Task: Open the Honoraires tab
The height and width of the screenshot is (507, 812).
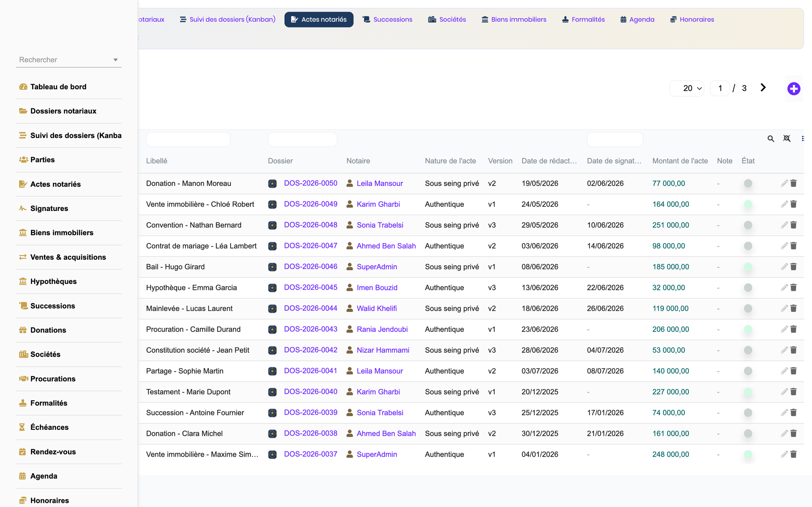Action: [x=692, y=20]
